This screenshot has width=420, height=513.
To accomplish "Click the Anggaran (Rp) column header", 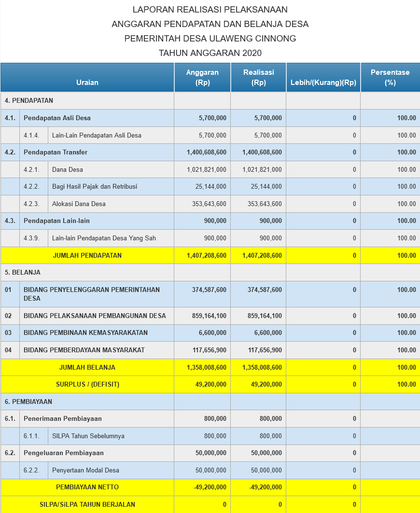I will (x=202, y=77).
